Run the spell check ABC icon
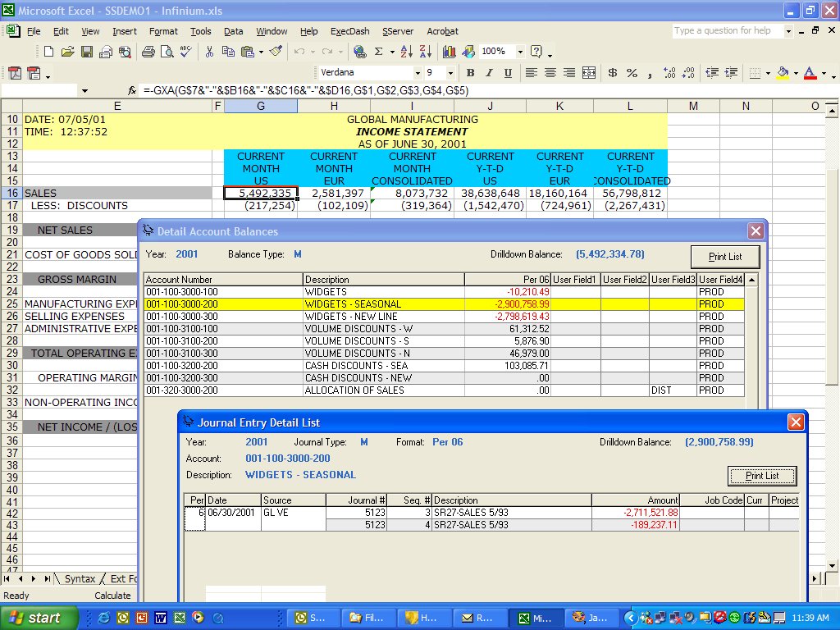Image resolution: width=840 pixels, height=630 pixels. pyautogui.click(x=186, y=52)
